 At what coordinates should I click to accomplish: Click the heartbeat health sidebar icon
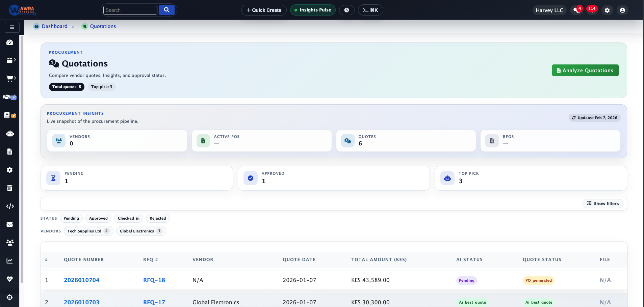(10, 279)
